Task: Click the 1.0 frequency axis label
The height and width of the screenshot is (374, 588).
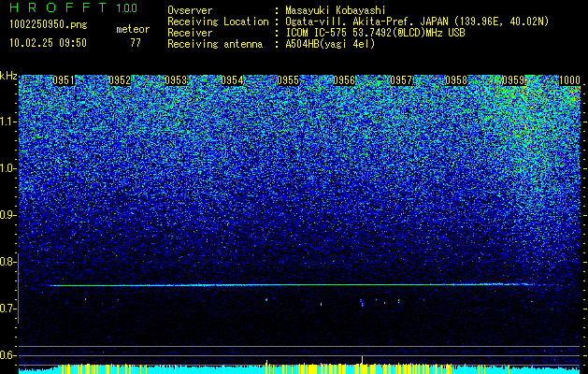Action: [x=8, y=168]
